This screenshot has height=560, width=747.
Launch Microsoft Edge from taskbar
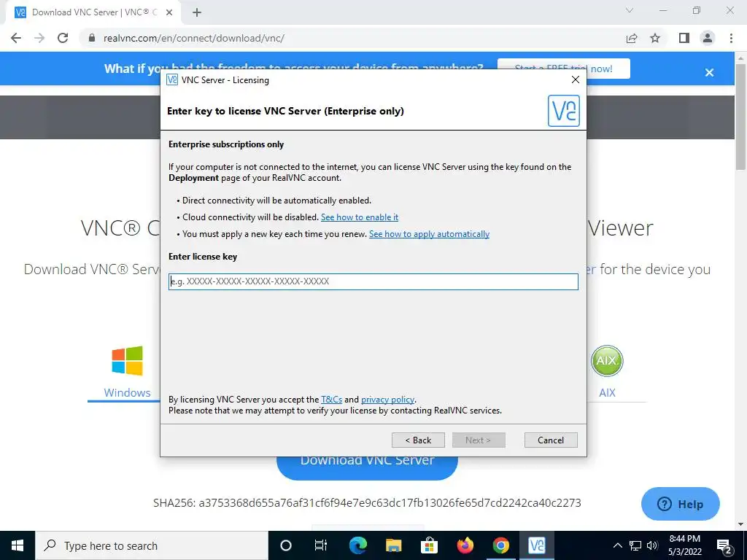click(357, 545)
